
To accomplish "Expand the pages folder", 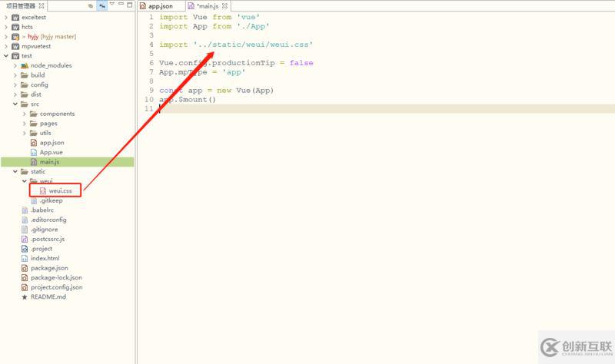I will (x=25, y=124).
